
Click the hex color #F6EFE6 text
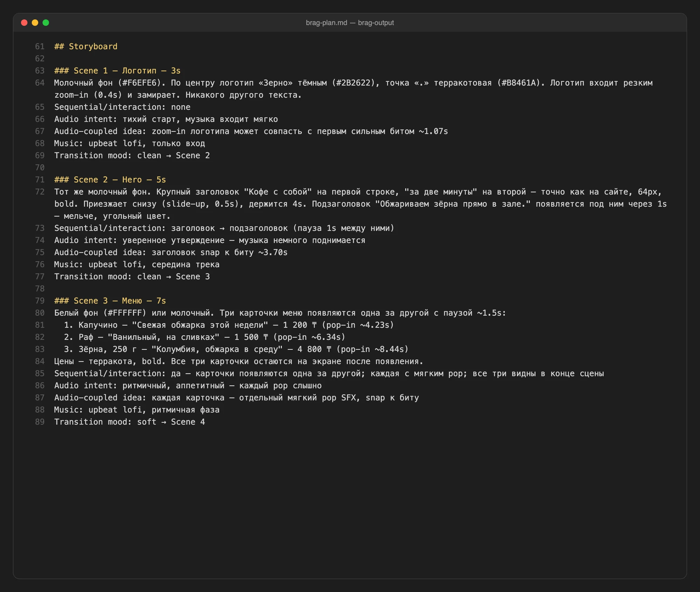(x=141, y=83)
